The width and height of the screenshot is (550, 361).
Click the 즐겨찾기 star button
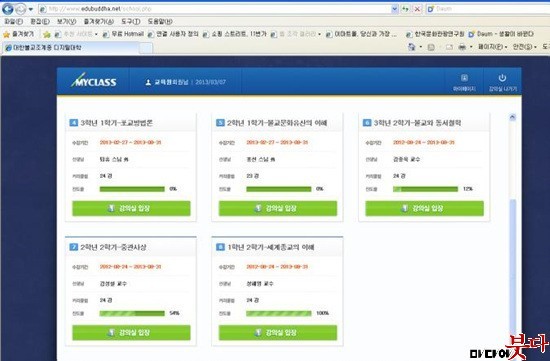18,34
